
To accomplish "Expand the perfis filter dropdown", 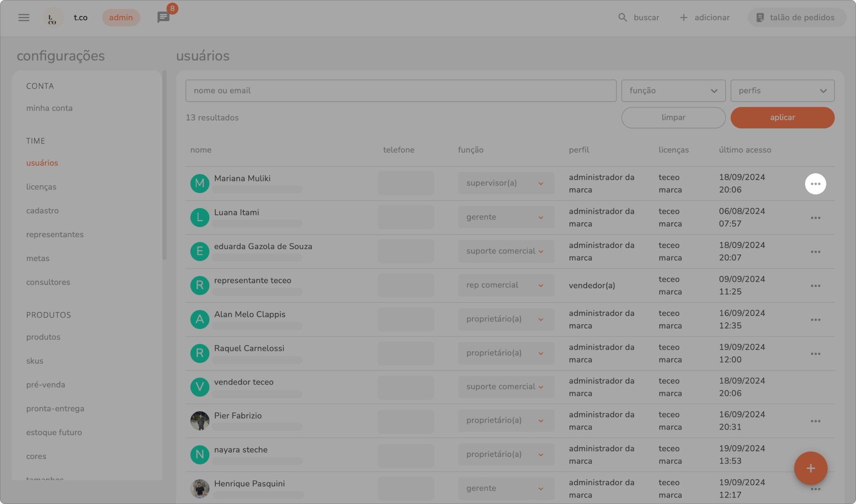I will 782,91.
